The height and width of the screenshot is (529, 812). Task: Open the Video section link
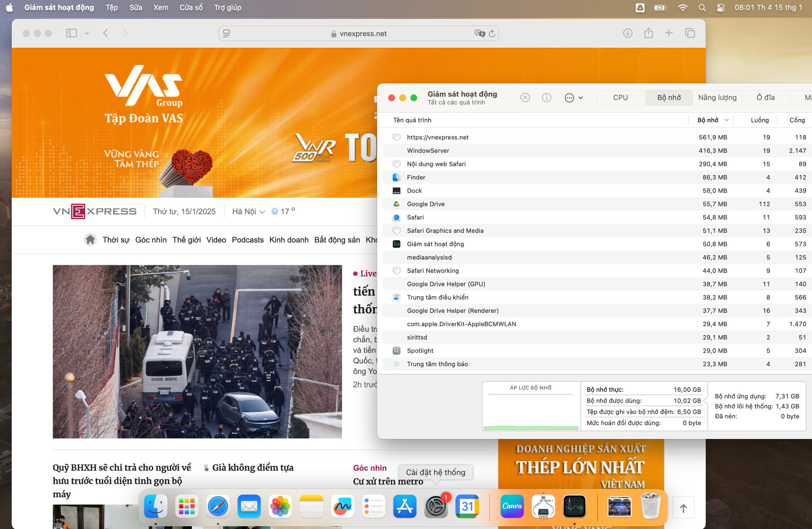coord(216,240)
